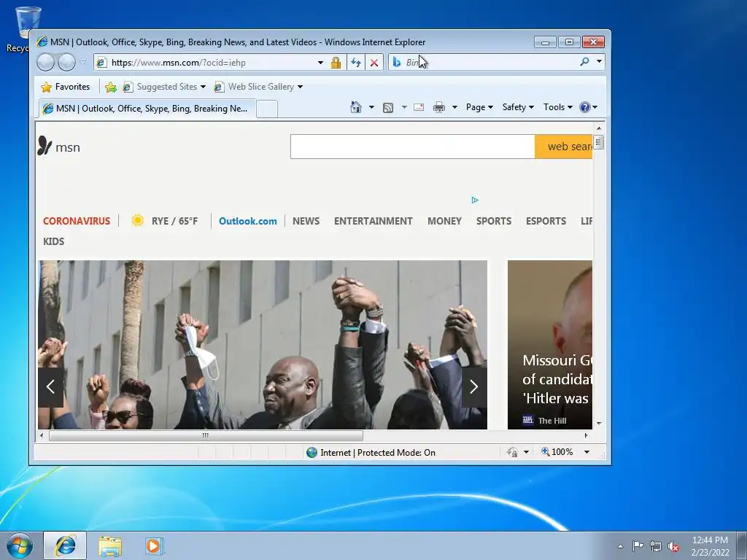This screenshot has height=560, width=747.
Task: Expand the address bar autocomplete dropdown
Action: tap(320, 63)
